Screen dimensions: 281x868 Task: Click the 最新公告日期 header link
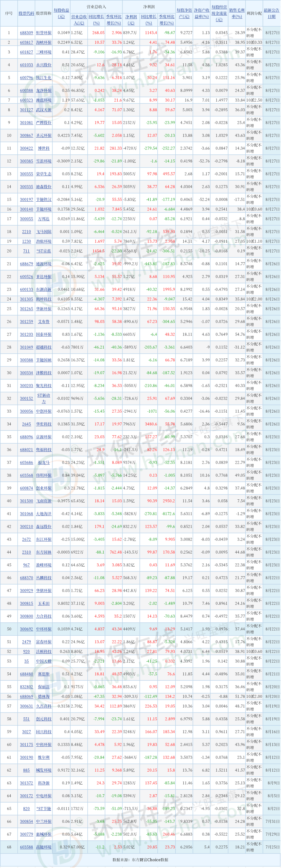[271, 14]
